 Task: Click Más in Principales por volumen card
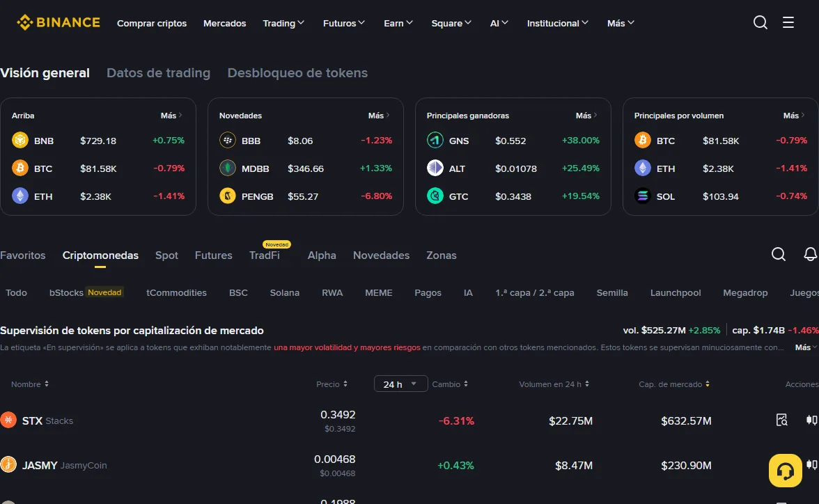(794, 116)
